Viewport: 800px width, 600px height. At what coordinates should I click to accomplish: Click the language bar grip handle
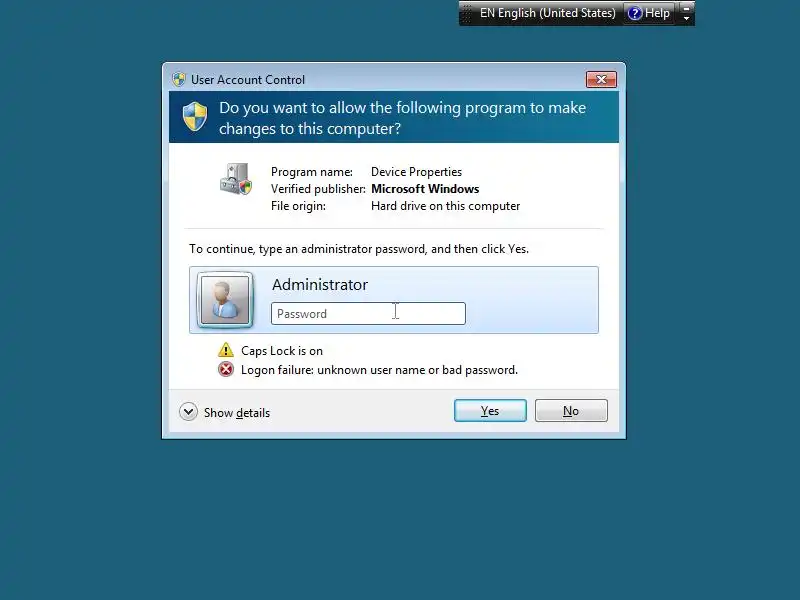point(466,14)
